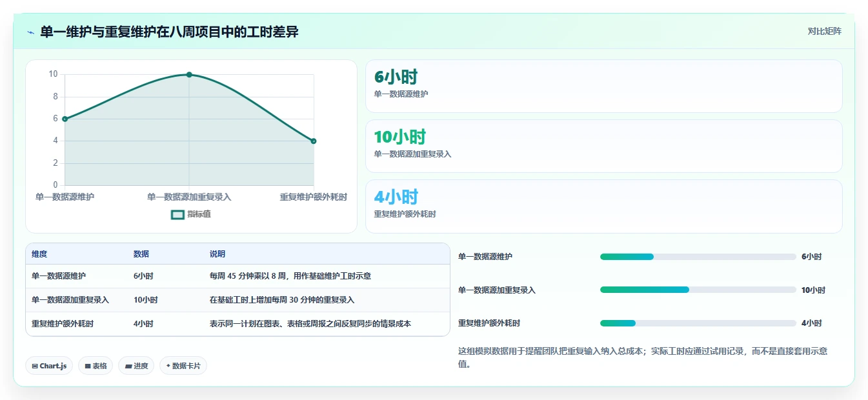Click the 单一数据源加重复录入 progress bar
Image resolution: width=868 pixels, height=400 pixels.
(698, 290)
